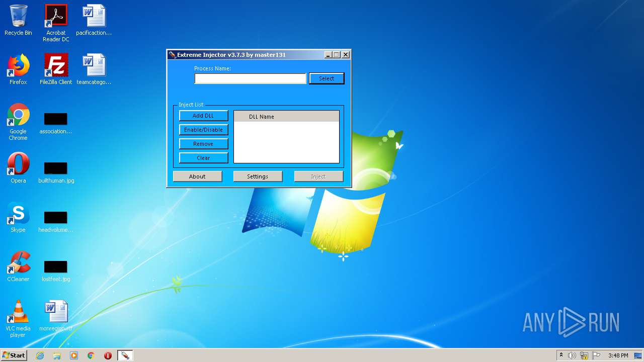The image size is (644, 362).
Task: Open Windows Media Player in taskbar
Action: [x=74, y=355]
